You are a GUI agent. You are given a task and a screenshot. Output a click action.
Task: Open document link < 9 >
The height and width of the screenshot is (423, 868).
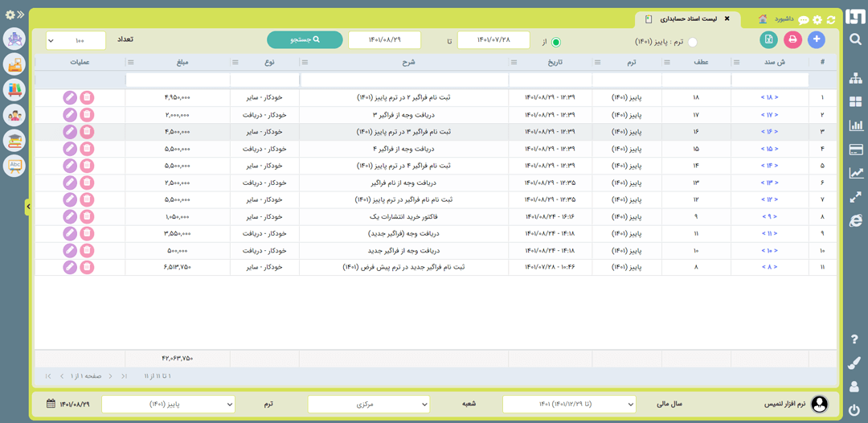point(769,216)
